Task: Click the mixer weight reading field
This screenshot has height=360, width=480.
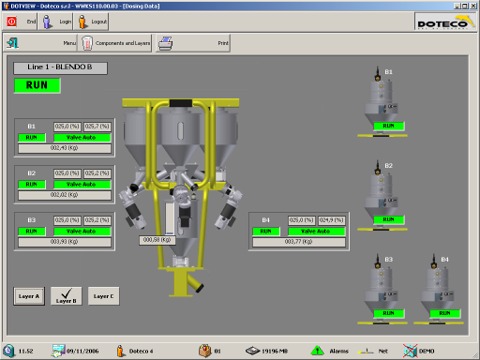Action: pyautogui.click(x=157, y=240)
